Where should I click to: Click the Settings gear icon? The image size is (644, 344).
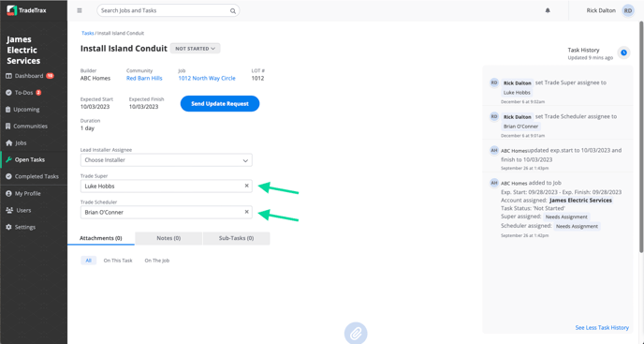[8, 227]
